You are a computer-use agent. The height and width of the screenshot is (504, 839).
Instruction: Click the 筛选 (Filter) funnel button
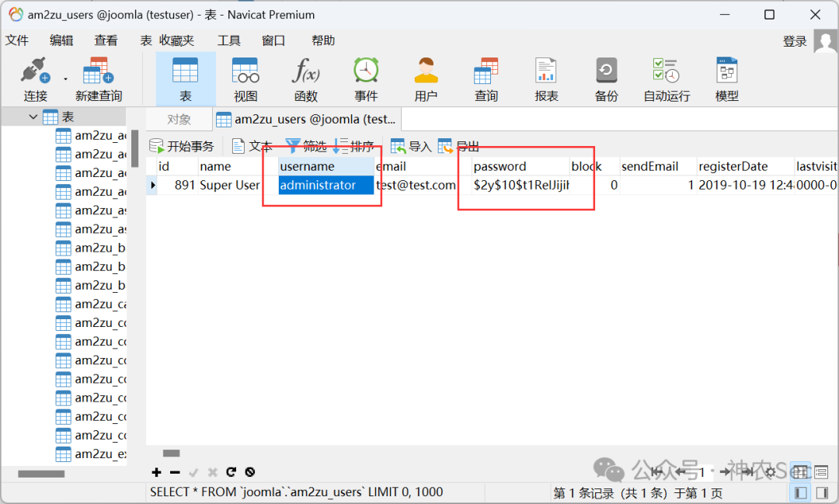click(x=305, y=146)
